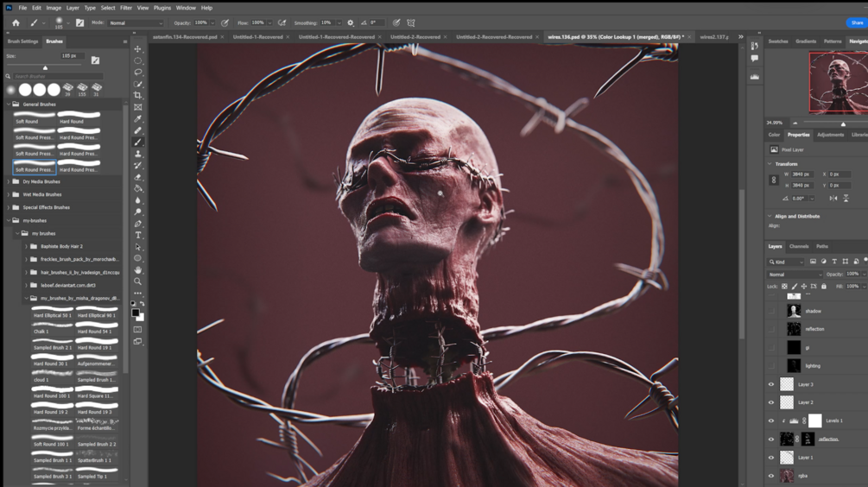Image resolution: width=868 pixels, height=487 pixels.
Task: Open Opacity dropdown arrow in options bar
Action: (212, 22)
